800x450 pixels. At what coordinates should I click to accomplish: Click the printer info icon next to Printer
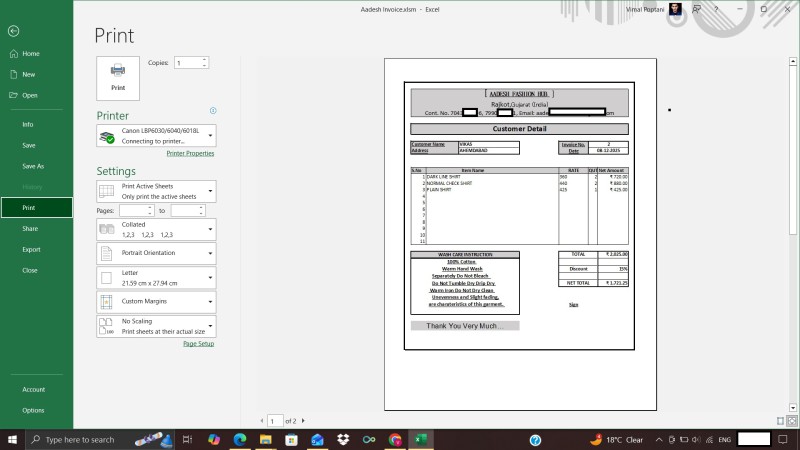[x=213, y=111]
